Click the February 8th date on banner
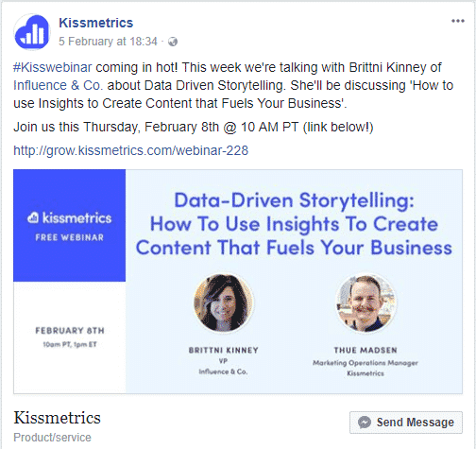 (x=70, y=331)
